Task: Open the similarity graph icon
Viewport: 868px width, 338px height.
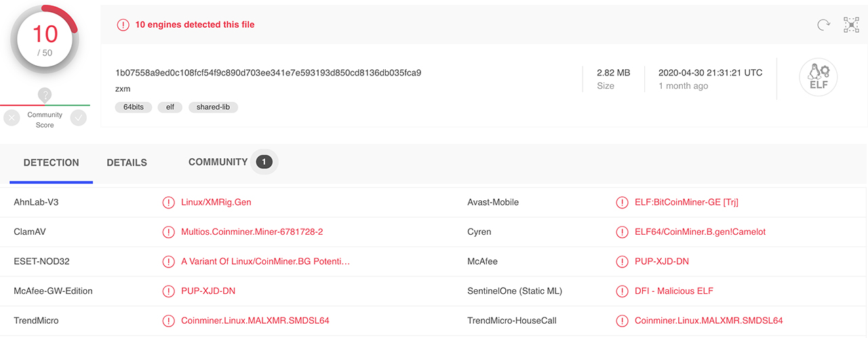Action: tap(851, 25)
